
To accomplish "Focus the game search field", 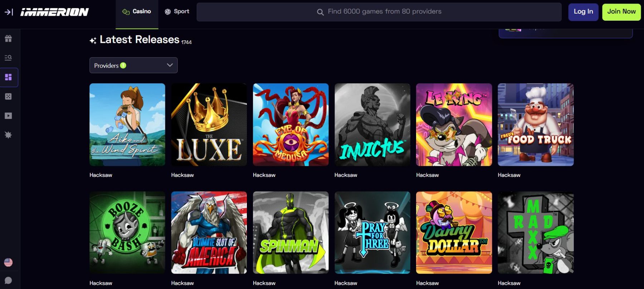I will 379,12.
